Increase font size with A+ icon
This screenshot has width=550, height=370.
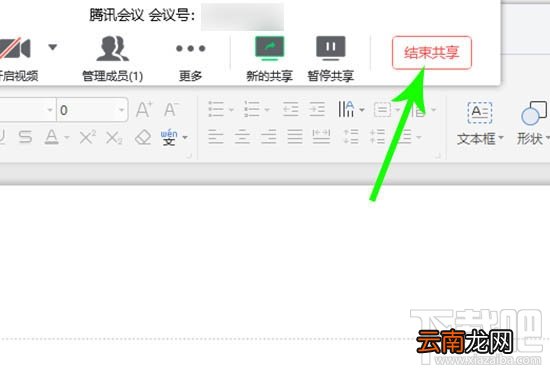(144, 110)
